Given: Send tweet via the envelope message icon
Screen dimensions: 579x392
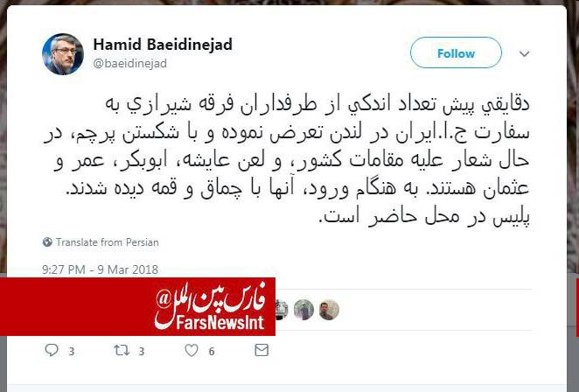Looking at the screenshot, I should 262,350.
